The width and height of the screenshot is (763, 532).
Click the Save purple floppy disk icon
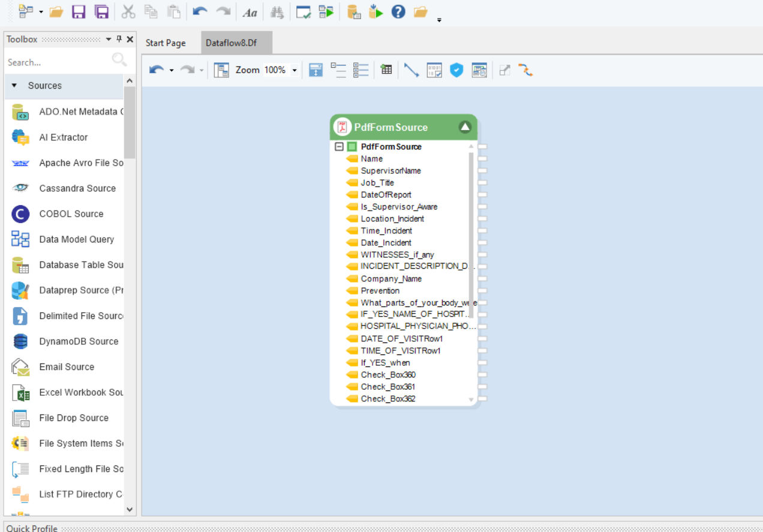[x=79, y=11]
